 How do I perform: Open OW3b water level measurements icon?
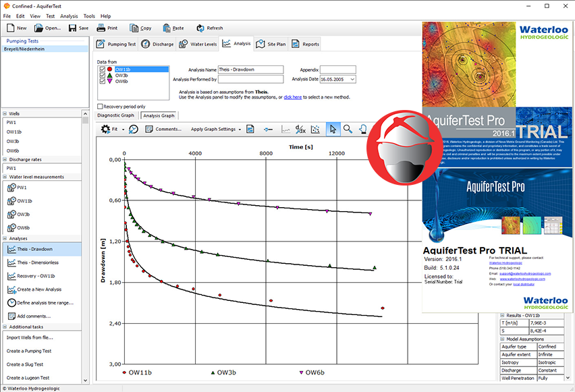click(x=11, y=214)
